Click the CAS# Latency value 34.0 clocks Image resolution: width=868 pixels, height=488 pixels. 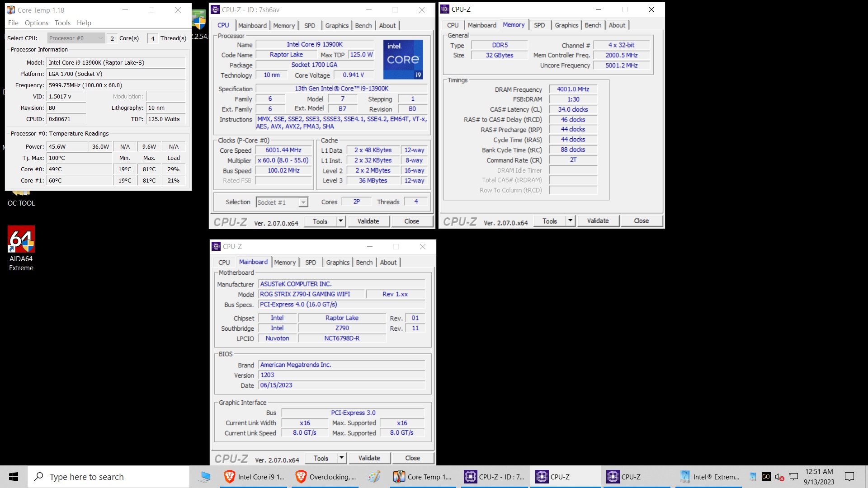(x=573, y=110)
